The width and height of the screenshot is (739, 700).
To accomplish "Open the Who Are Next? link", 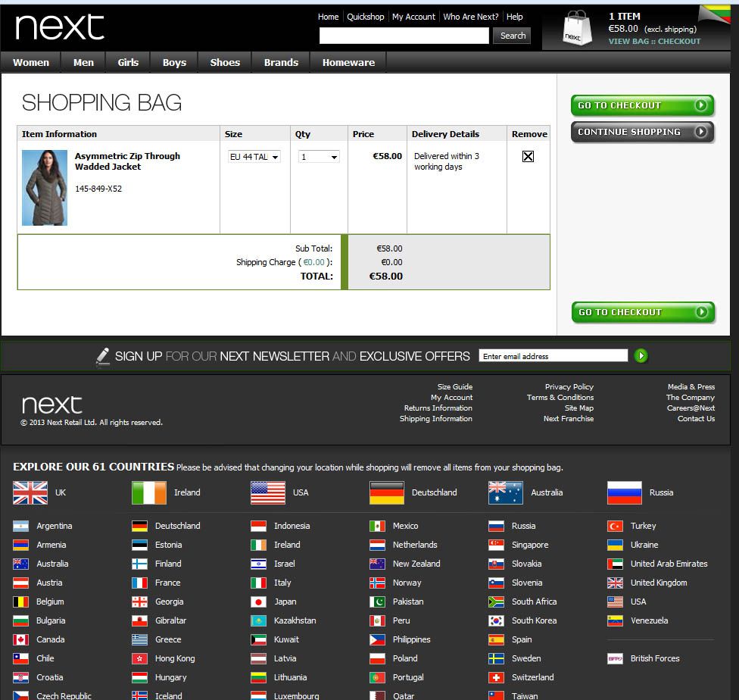I will 470,17.
